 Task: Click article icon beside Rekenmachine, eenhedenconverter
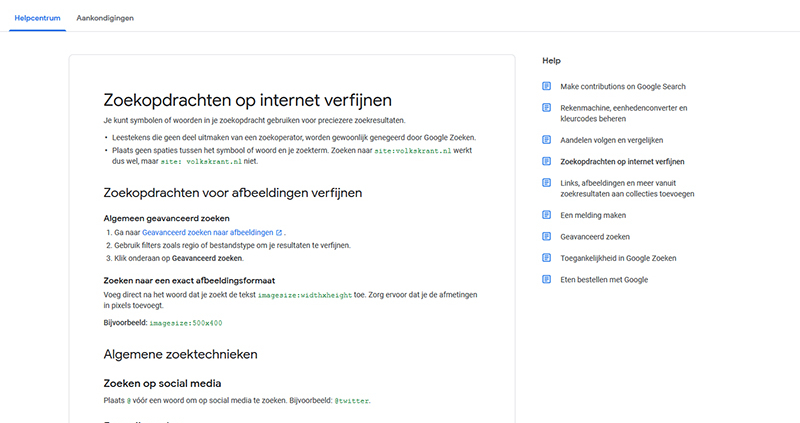(x=546, y=108)
